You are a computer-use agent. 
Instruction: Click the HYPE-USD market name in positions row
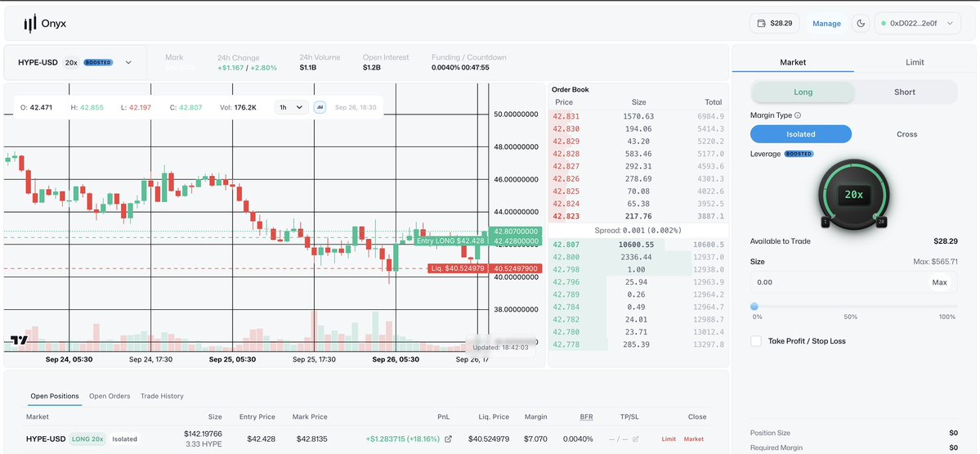tap(46, 439)
